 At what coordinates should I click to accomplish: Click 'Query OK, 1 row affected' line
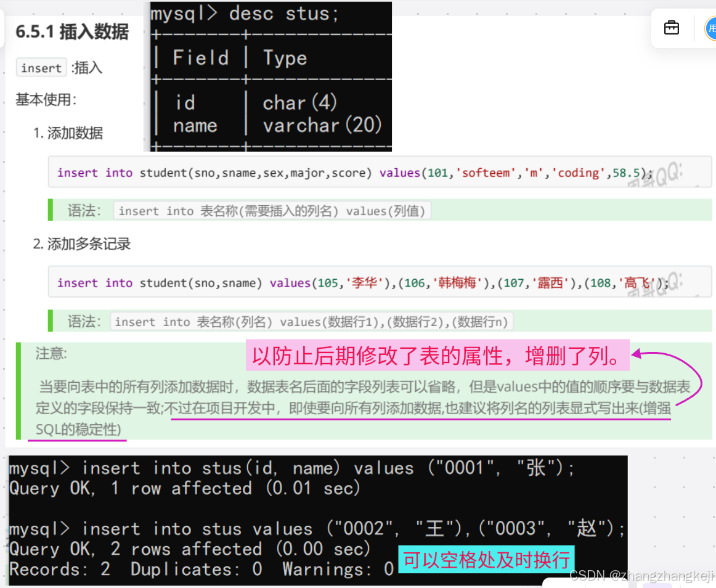185,488
